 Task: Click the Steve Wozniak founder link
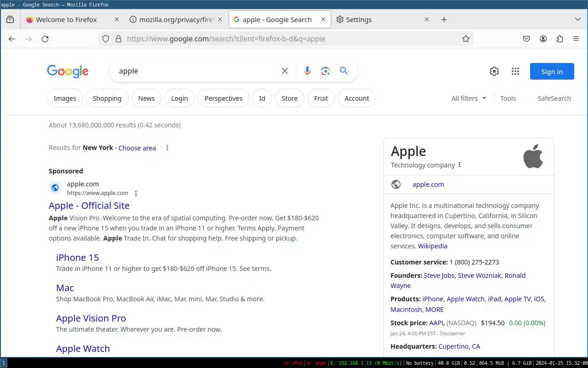click(480, 276)
